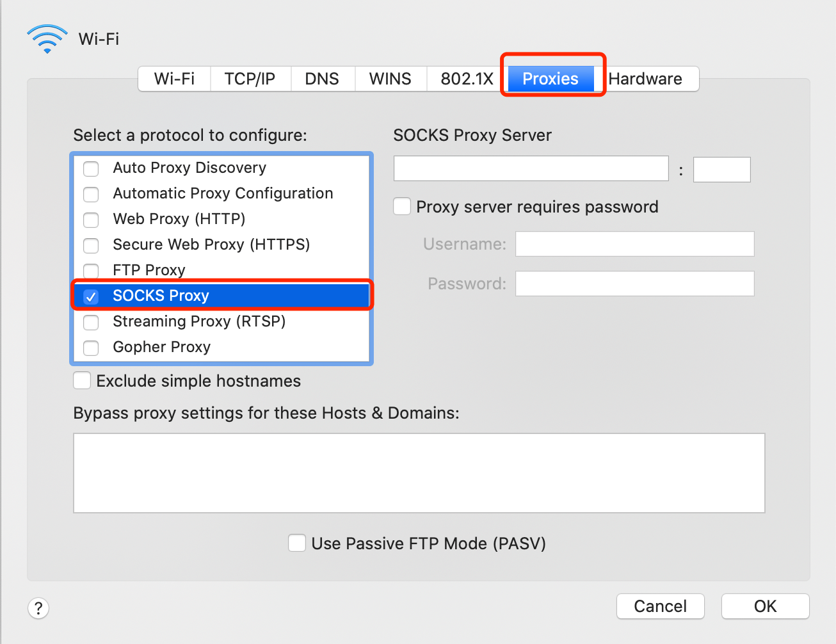Open the DNS tab
This screenshot has width=836, height=644.
[322, 79]
